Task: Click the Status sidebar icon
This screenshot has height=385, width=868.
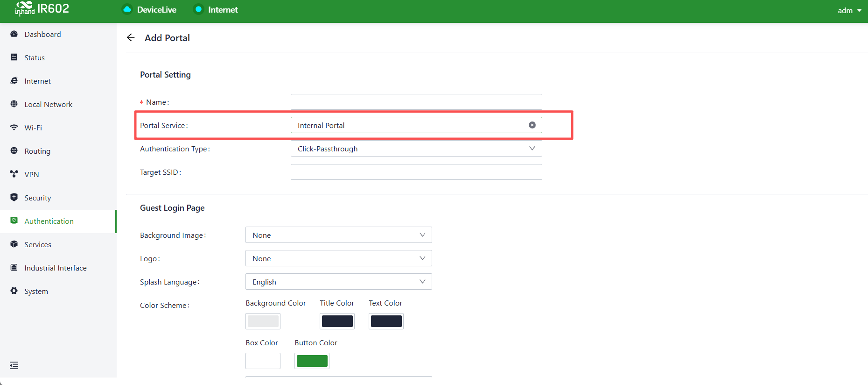Action: pos(14,57)
